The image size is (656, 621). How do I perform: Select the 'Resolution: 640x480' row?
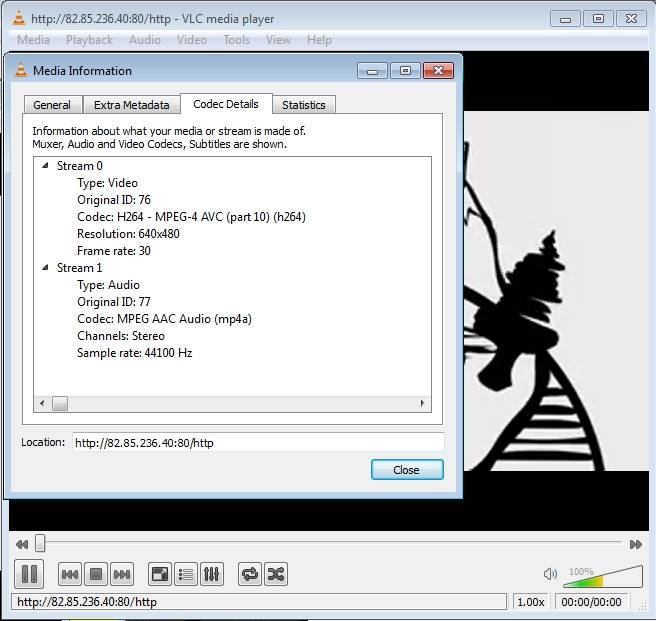point(128,234)
